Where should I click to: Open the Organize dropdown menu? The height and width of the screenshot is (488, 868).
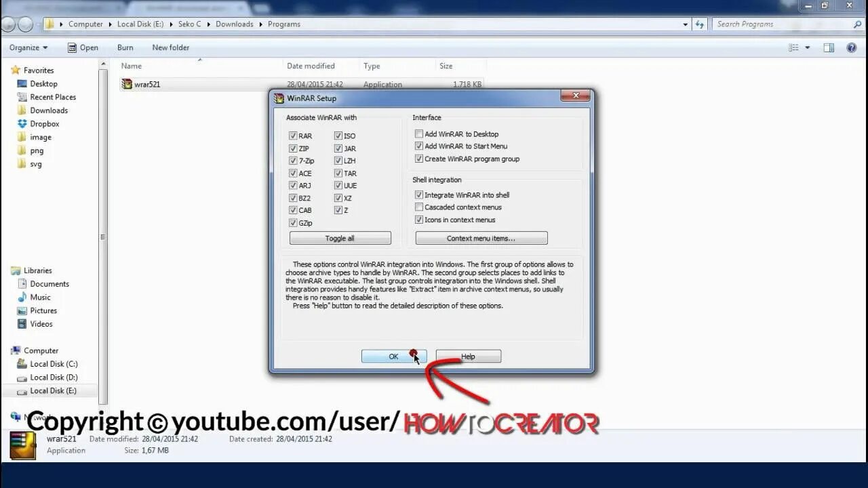[x=28, y=47]
